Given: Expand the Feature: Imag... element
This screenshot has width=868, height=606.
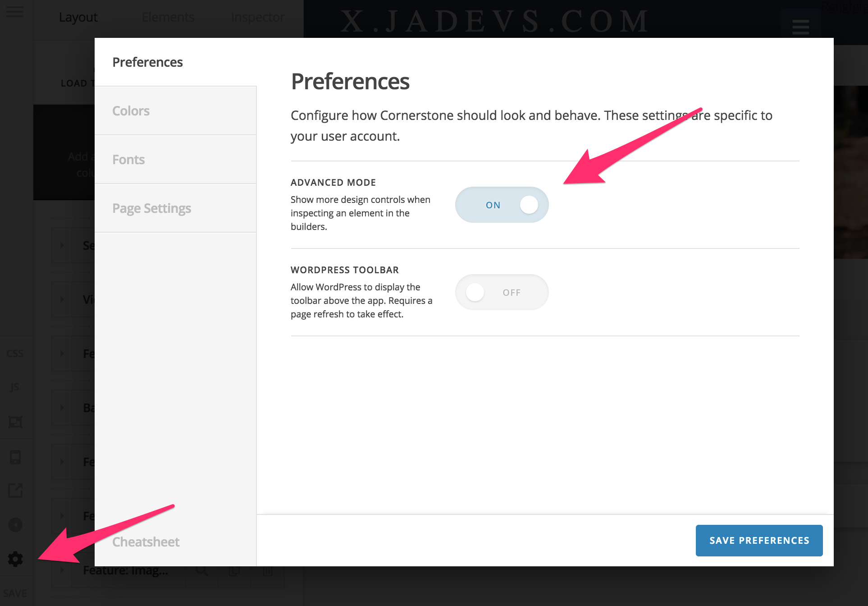Looking at the screenshot, I should (62, 570).
